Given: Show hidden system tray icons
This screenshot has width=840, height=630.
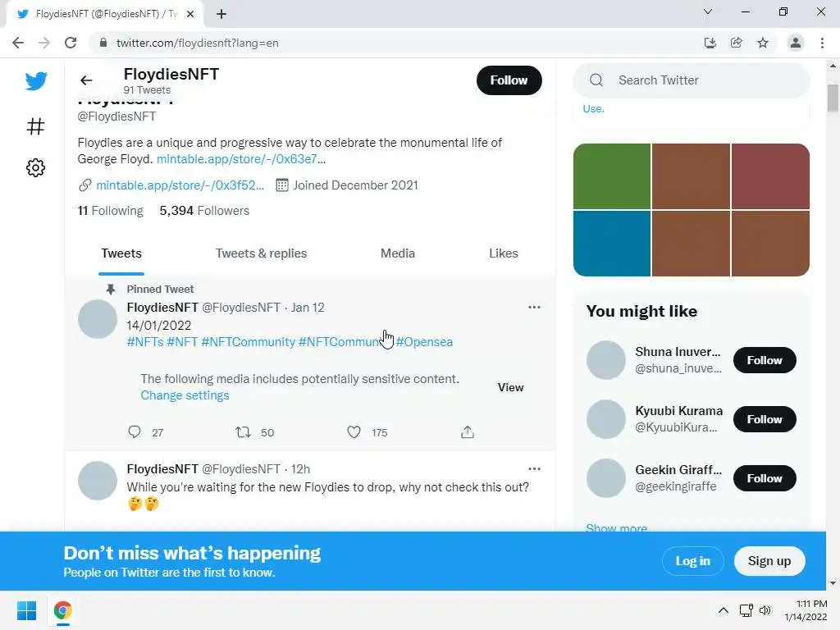Looking at the screenshot, I should [x=724, y=610].
